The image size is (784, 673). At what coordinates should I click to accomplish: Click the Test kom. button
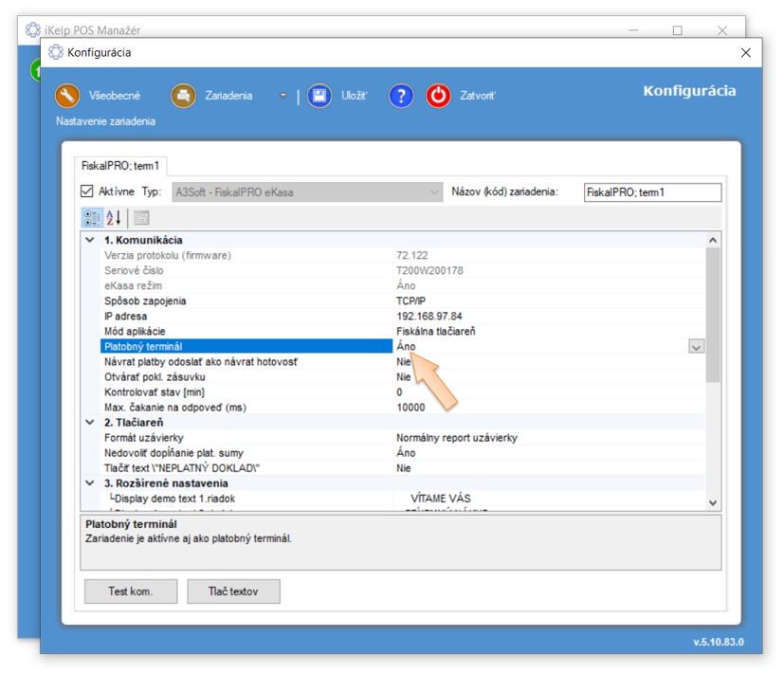point(130,591)
